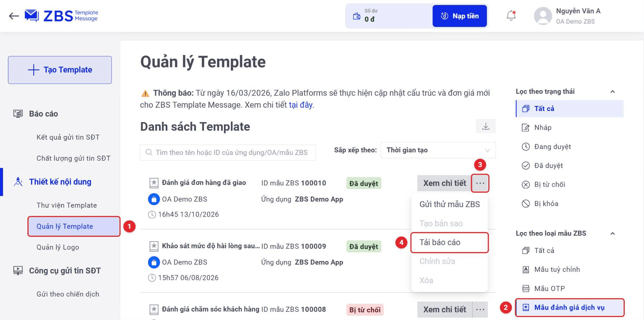This screenshot has width=644, height=320.
Task: Click the Công cụ gửi tin SĐT icon
Action: coord(18,270)
